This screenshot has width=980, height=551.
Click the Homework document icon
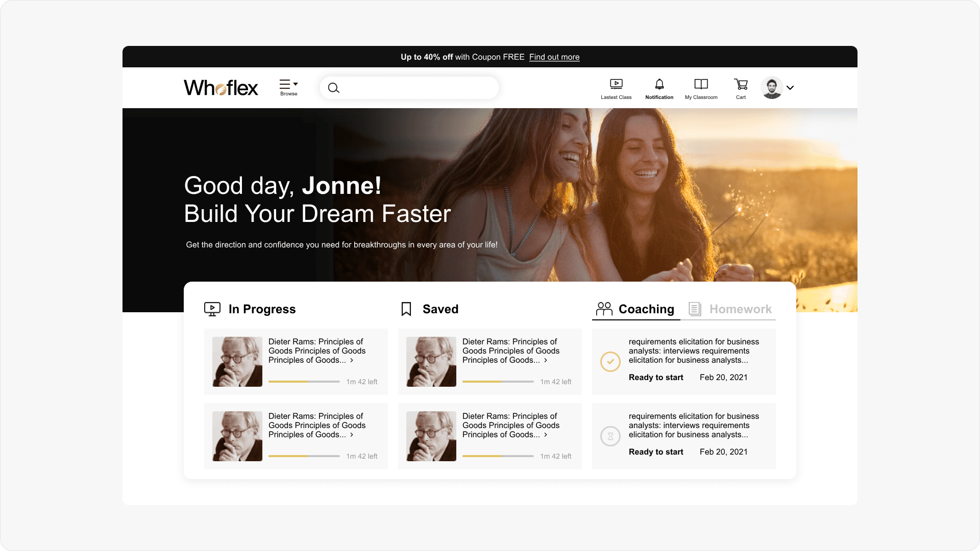(x=695, y=309)
